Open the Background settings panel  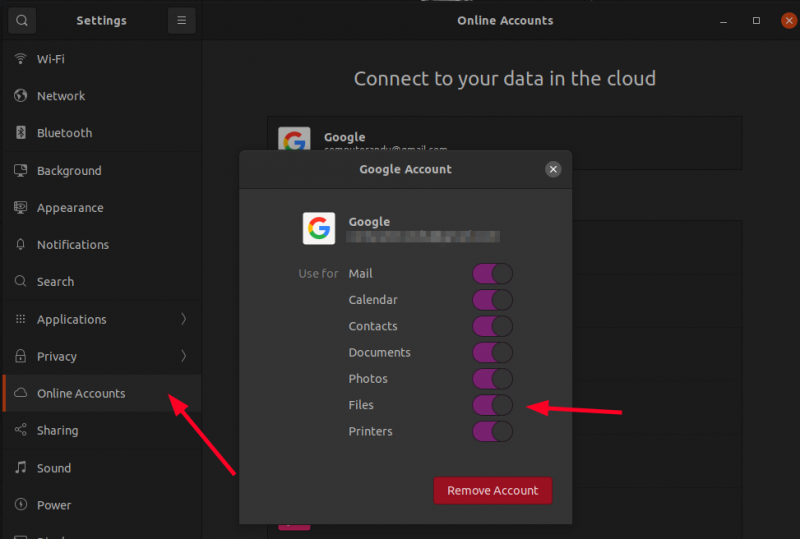point(69,171)
